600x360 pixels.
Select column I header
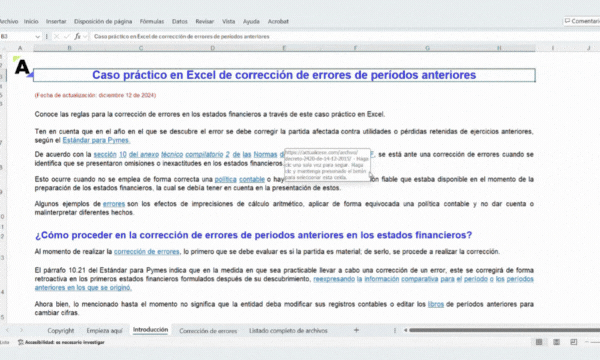tap(553, 48)
